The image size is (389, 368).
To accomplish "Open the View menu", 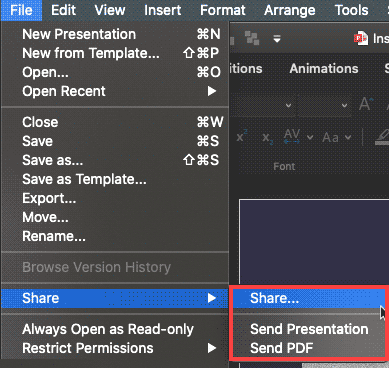I will point(110,10).
